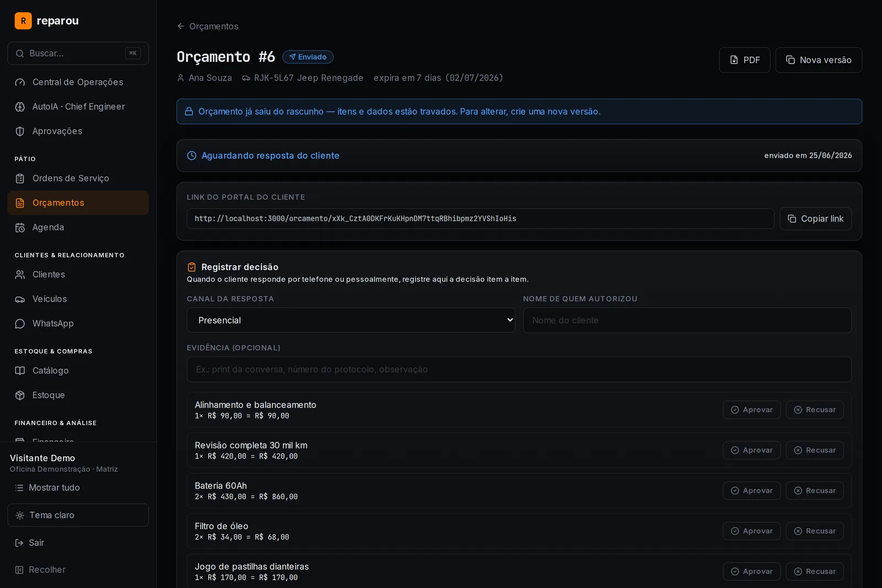This screenshot has width=882, height=588.
Task: Click RJK-5L67 Jeep Renegade vehicle text
Action: [x=309, y=78]
